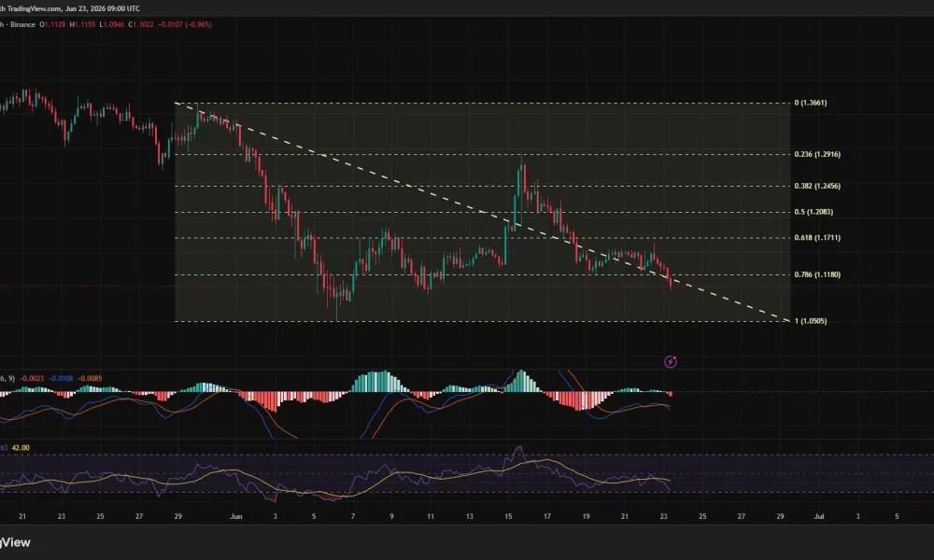This screenshot has height=560, width=934.
Task: Click the '9' date label on time axis
Action: tap(391, 516)
